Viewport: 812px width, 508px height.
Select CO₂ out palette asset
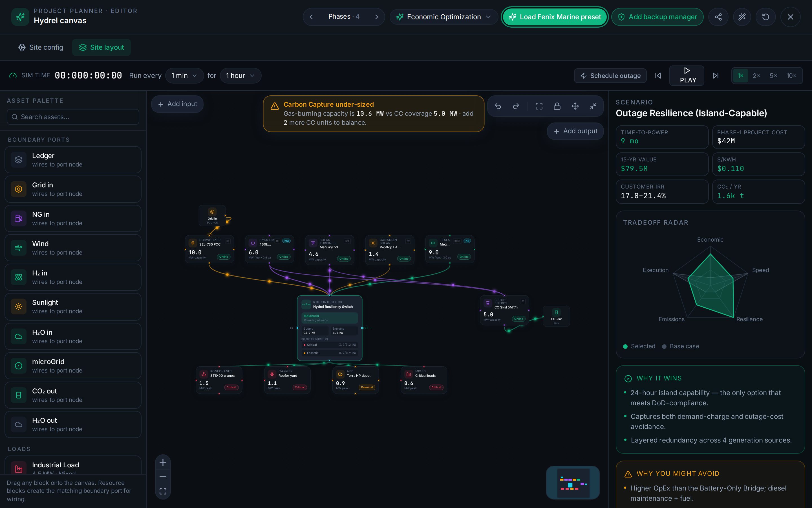[73, 395]
